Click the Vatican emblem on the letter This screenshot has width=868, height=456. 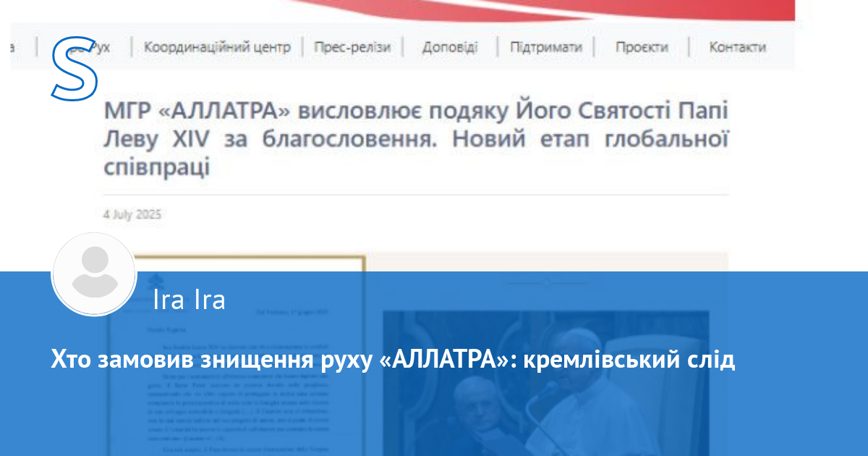151,281
